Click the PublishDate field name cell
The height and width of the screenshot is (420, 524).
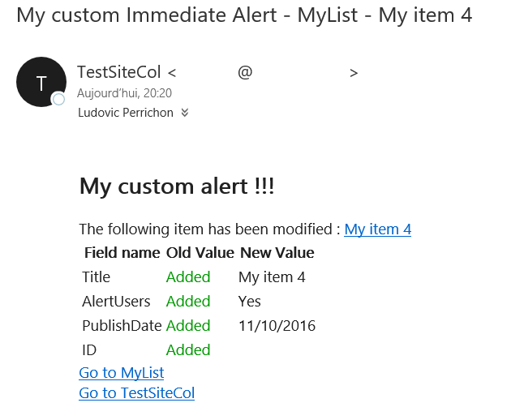click(x=122, y=326)
